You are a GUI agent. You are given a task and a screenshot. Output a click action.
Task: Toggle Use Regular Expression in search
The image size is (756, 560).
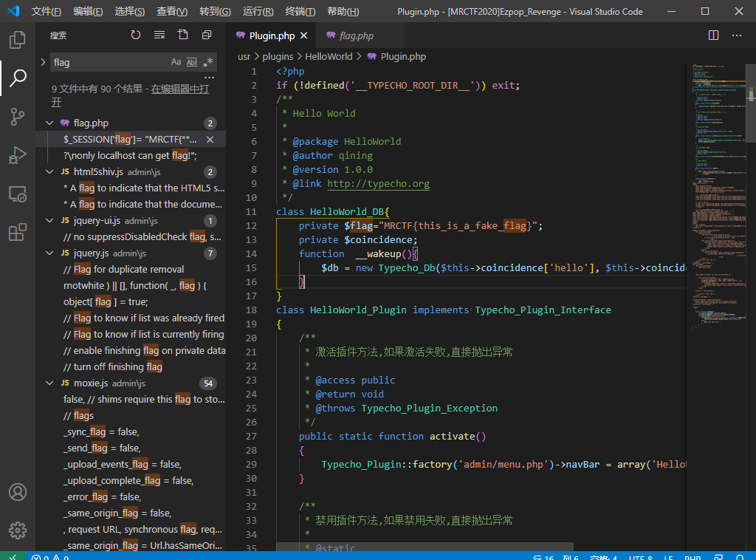click(207, 62)
